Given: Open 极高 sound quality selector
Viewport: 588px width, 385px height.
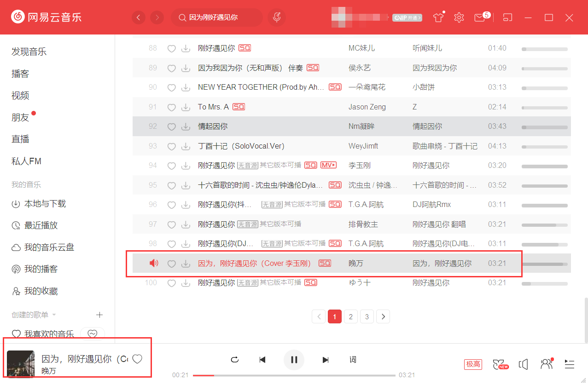Looking at the screenshot, I should pos(473,364).
